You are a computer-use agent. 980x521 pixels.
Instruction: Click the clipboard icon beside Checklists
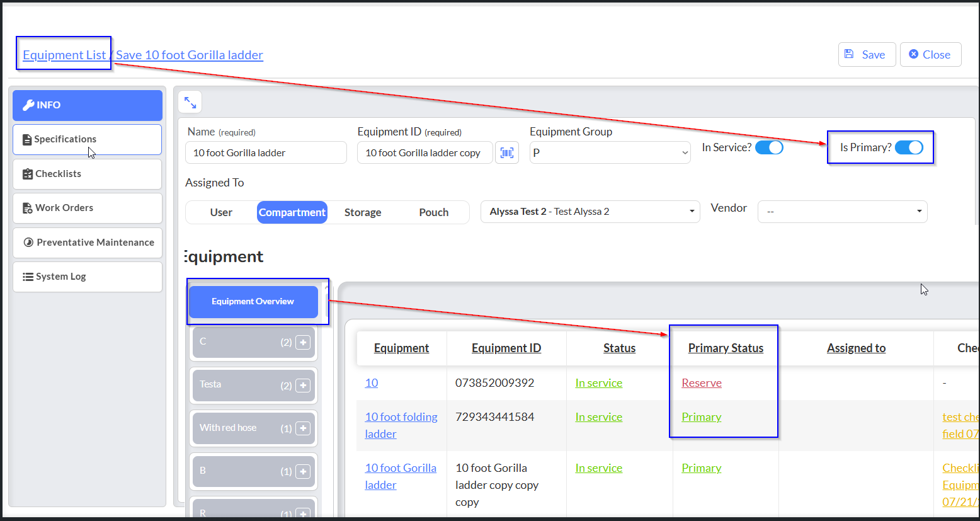pos(28,174)
